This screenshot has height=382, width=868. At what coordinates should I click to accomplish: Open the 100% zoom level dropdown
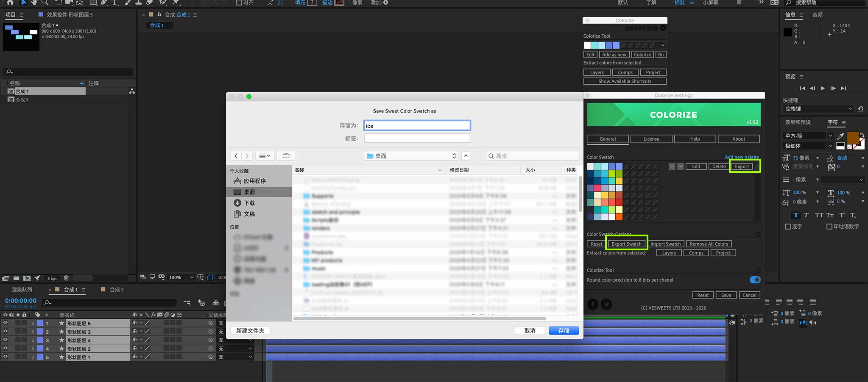click(181, 277)
